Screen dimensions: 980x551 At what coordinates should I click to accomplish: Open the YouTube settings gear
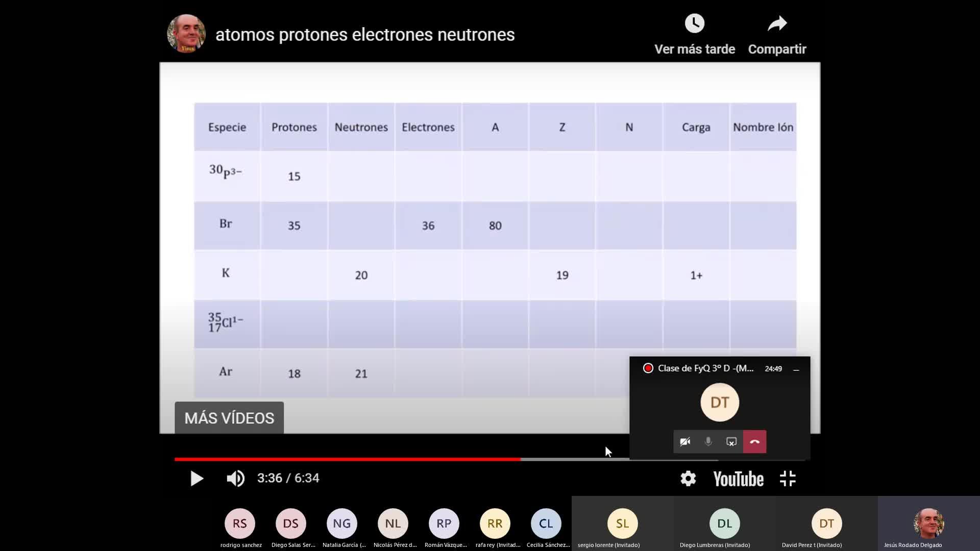688,479
